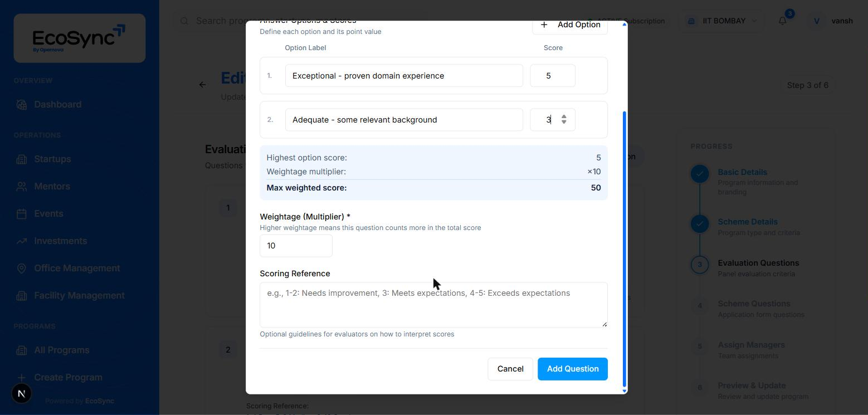868x415 pixels.
Task: Open the IIT BOMBAY organization dropdown
Action: point(723,21)
